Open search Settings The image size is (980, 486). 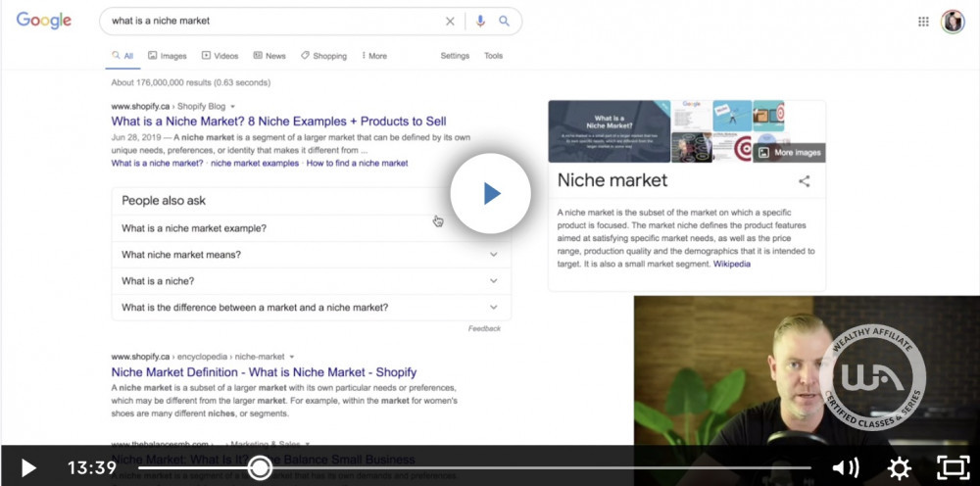click(455, 56)
